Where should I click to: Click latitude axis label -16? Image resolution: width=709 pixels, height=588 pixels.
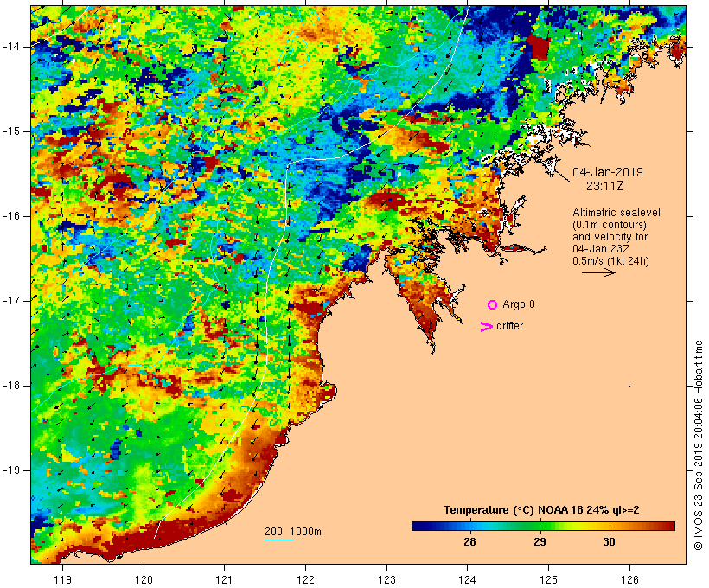11,216
